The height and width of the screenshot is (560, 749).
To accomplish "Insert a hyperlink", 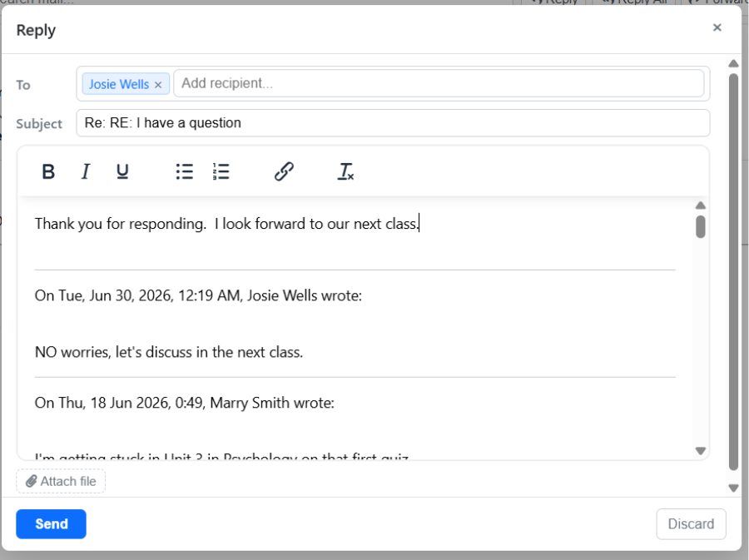I will (284, 171).
